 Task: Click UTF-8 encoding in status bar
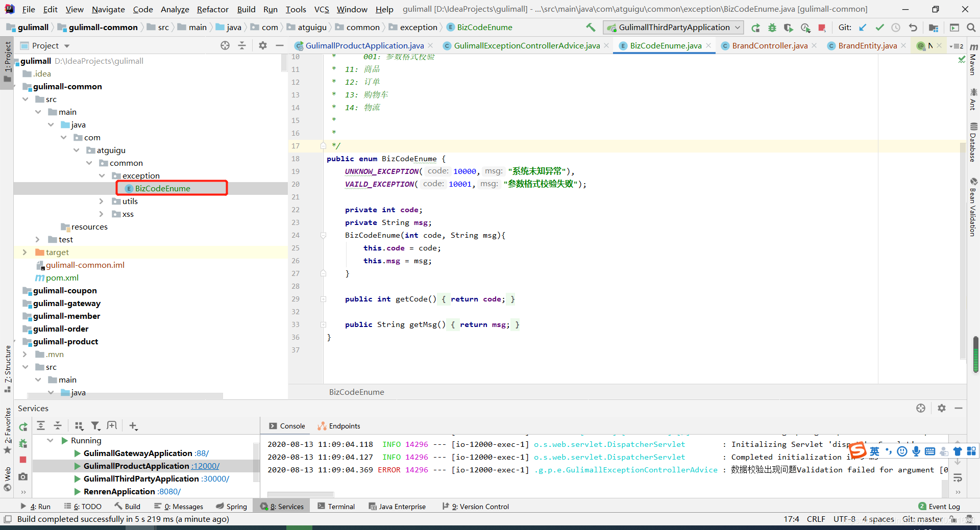pyautogui.click(x=844, y=519)
